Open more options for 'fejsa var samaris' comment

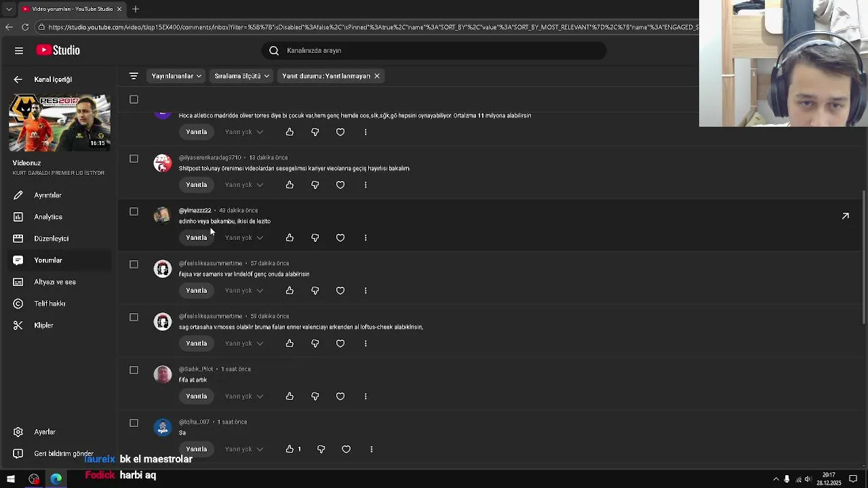(366, 290)
